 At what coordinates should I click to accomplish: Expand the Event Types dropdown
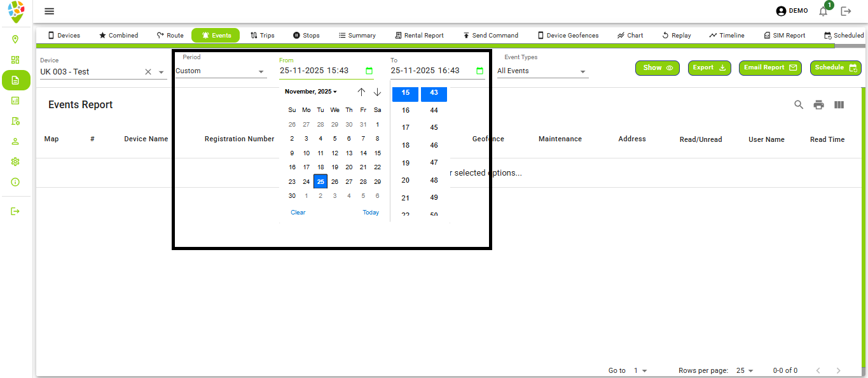(582, 72)
